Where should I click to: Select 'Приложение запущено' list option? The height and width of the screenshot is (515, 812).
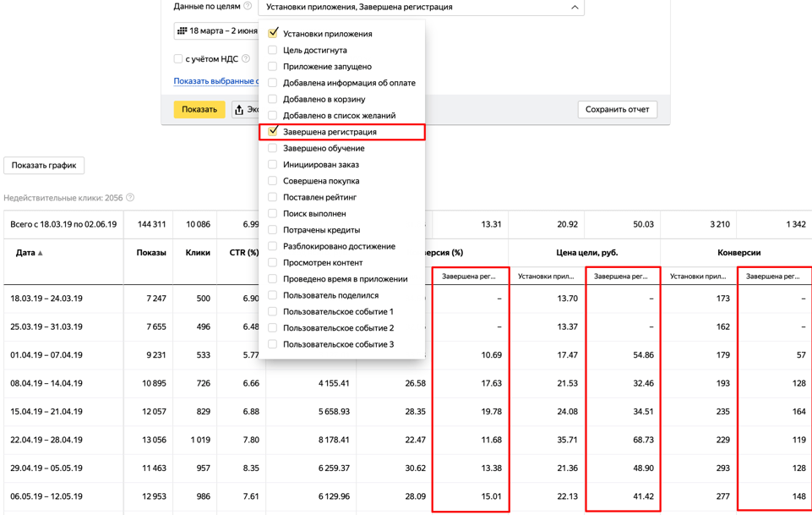[x=327, y=67]
